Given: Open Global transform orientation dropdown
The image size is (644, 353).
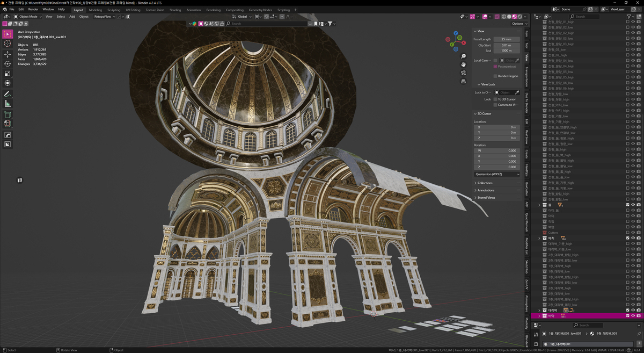Looking at the screenshot, I should point(243,17).
